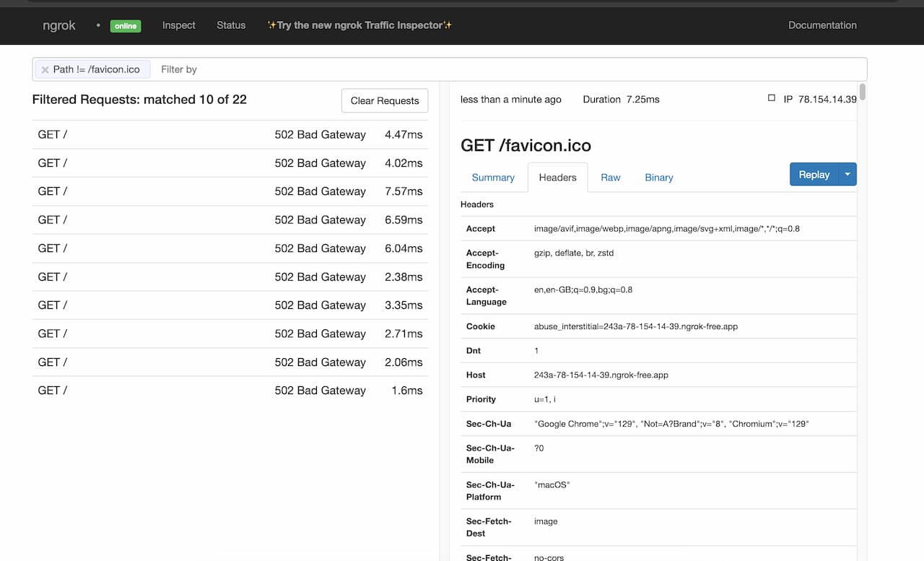Viewport: 924px width, 561px height.
Task: Remove the Path != /favicon.ico filter
Action: (45, 69)
